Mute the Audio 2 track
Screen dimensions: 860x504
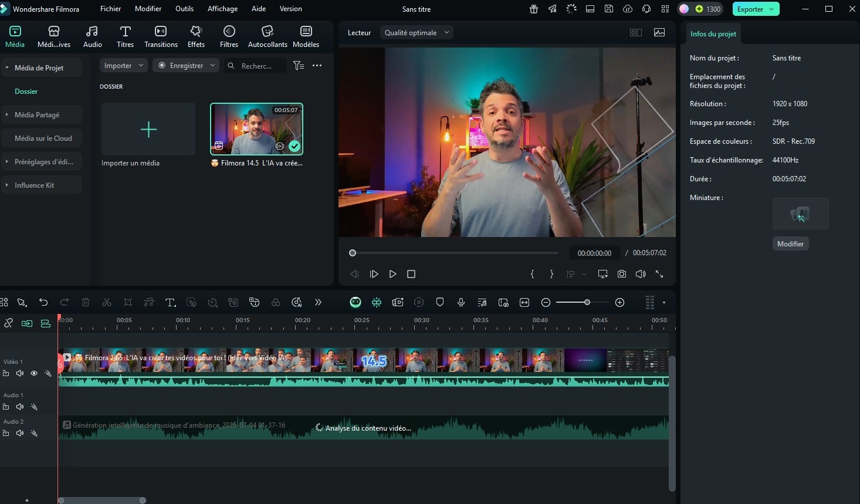(x=20, y=433)
